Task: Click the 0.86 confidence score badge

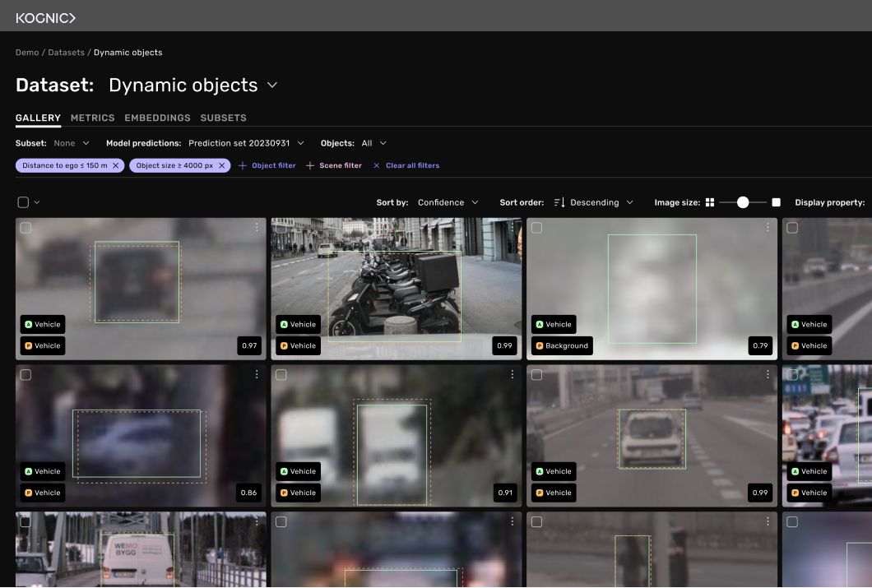Action: point(248,493)
